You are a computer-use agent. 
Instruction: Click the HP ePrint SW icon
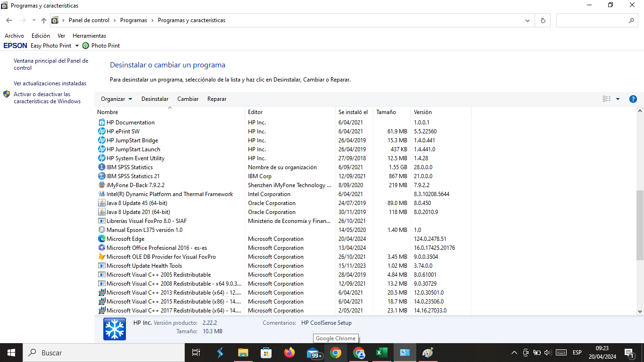pyautogui.click(x=101, y=132)
